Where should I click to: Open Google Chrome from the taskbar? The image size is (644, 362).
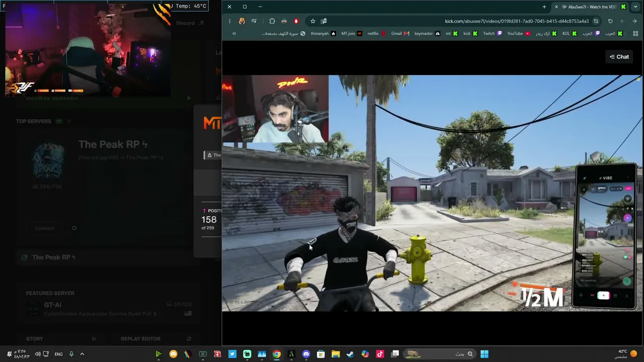click(x=277, y=354)
